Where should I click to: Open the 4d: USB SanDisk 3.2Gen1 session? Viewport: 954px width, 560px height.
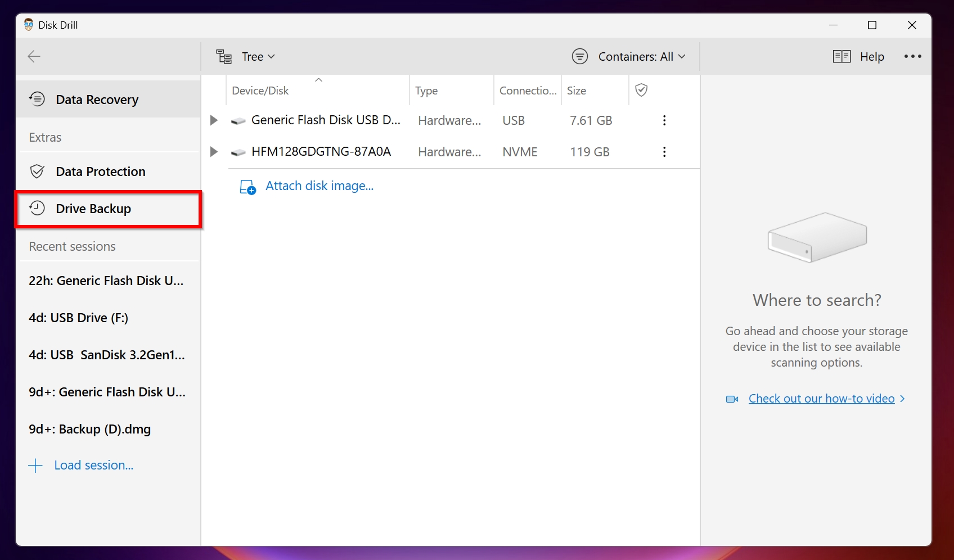(107, 355)
